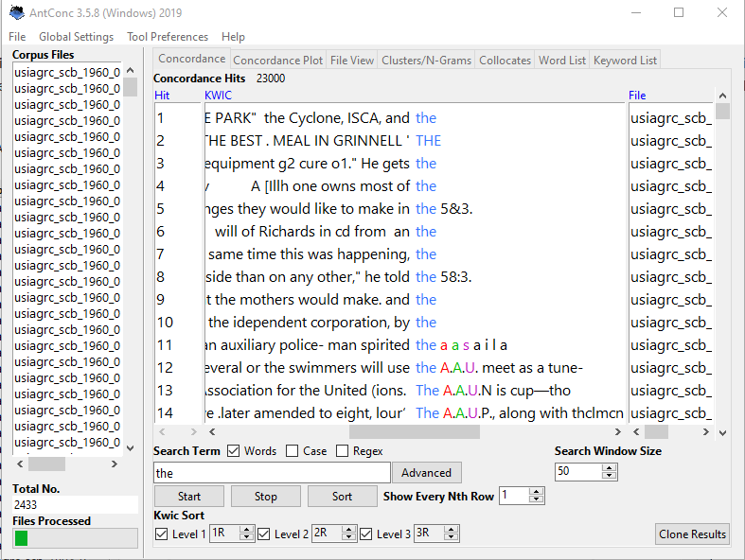The width and height of the screenshot is (745, 560).
Task: Click the search term input field
Action: click(271, 473)
